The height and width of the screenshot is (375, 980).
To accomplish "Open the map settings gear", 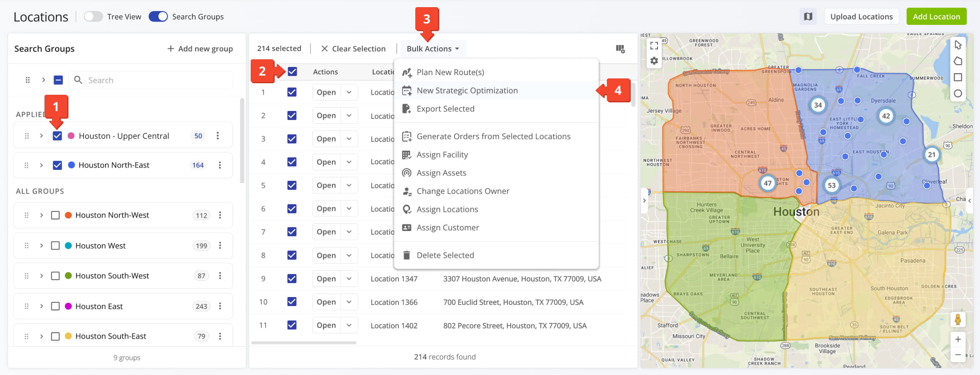I will [x=654, y=61].
